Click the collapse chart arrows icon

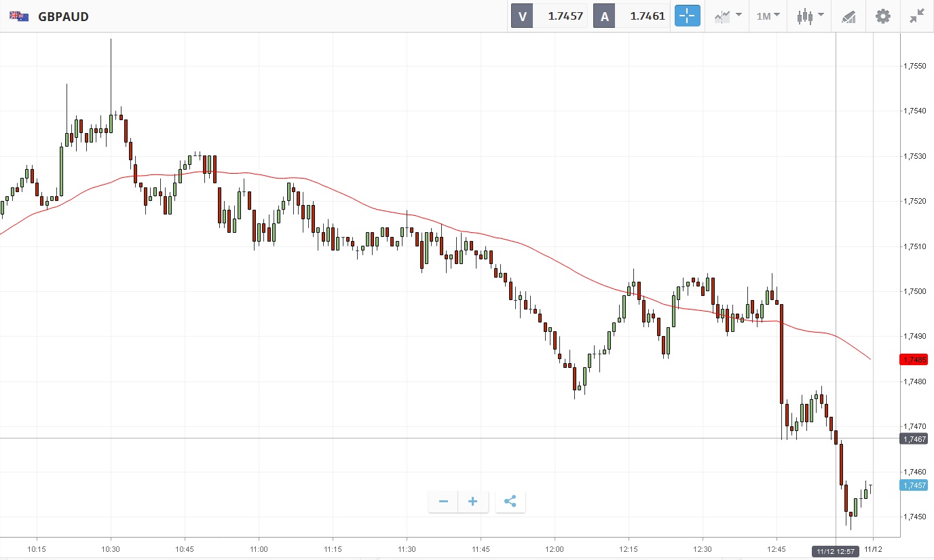[x=916, y=16]
